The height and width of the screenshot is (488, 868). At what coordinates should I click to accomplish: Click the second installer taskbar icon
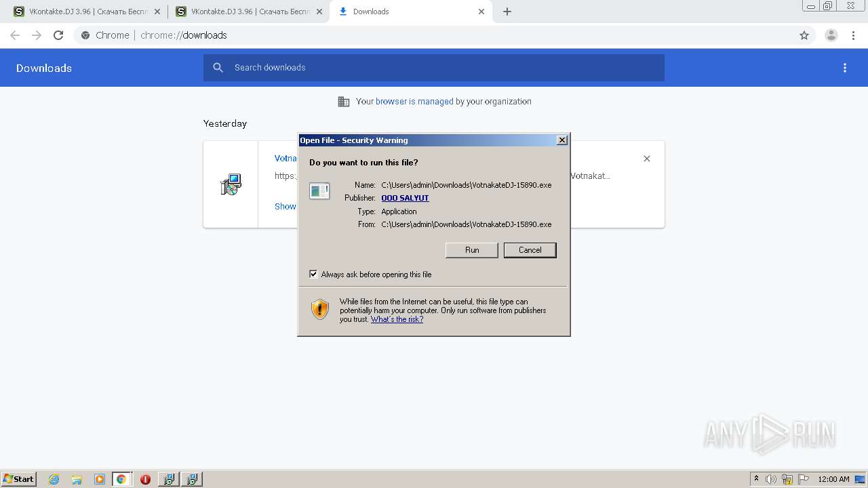[192, 479]
